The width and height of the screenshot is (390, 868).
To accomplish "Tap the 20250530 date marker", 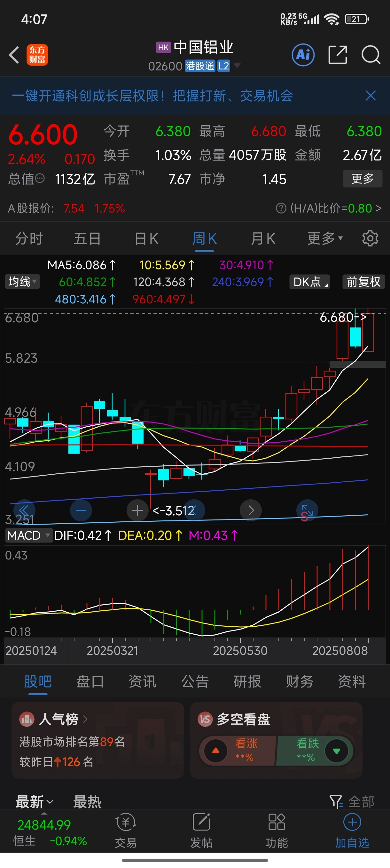I will click(240, 650).
